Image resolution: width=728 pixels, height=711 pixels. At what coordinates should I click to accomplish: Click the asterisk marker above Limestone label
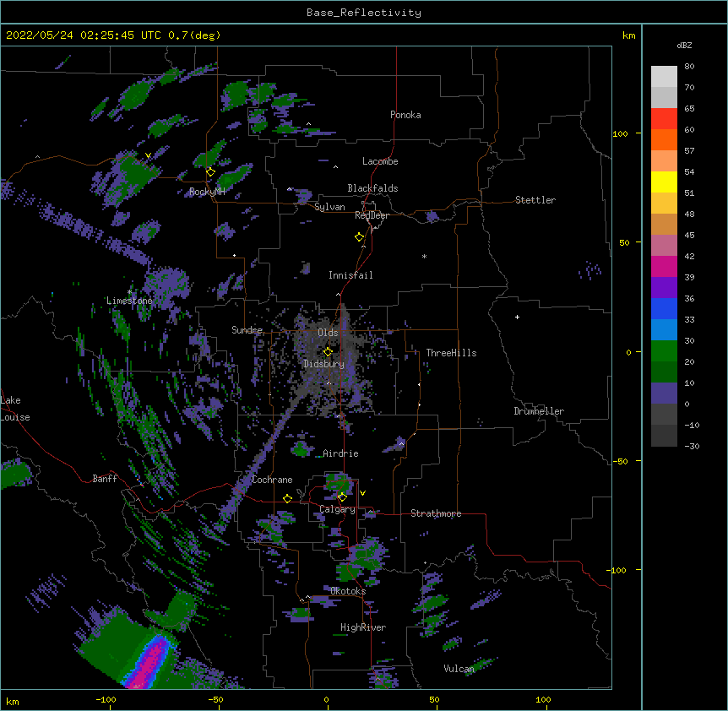pyautogui.click(x=129, y=292)
